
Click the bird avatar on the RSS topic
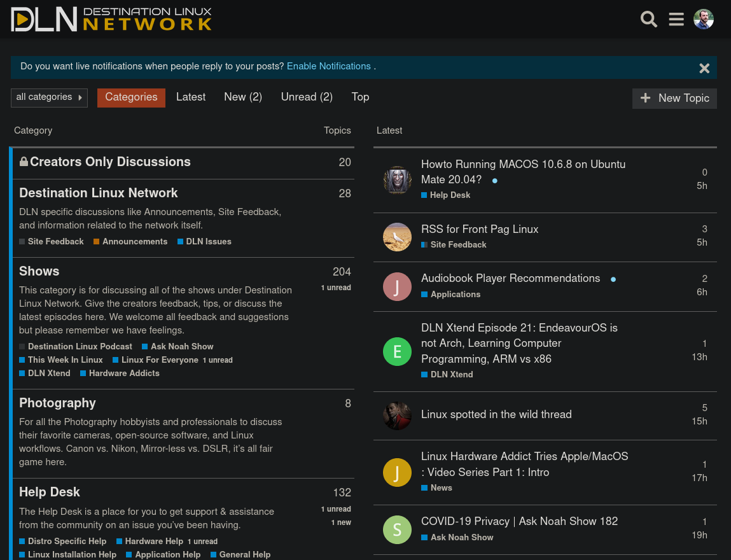coord(397,237)
